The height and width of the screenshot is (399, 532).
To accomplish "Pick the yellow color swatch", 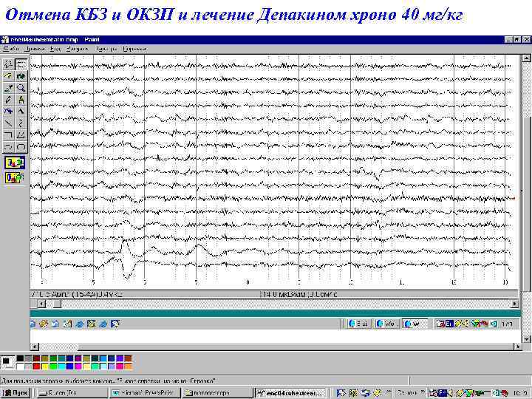I will (45, 366).
